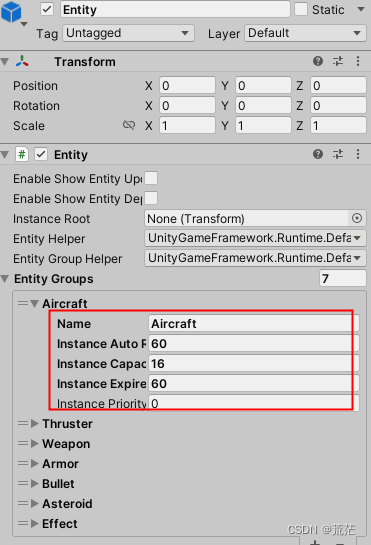The height and width of the screenshot is (545, 371).
Task: Click the Asteroid element drag handle
Action: click(x=23, y=503)
